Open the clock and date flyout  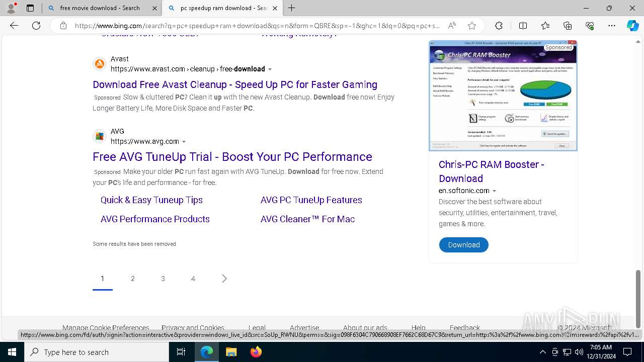pyautogui.click(x=600, y=352)
